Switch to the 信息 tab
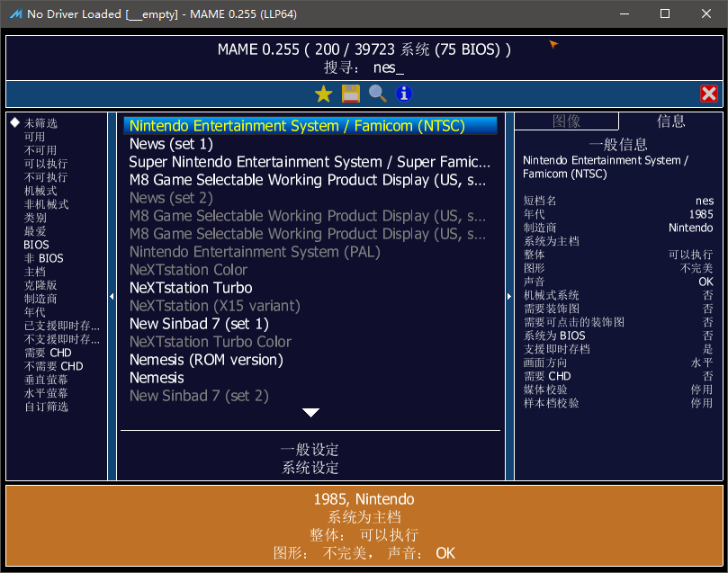 tap(671, 121)
